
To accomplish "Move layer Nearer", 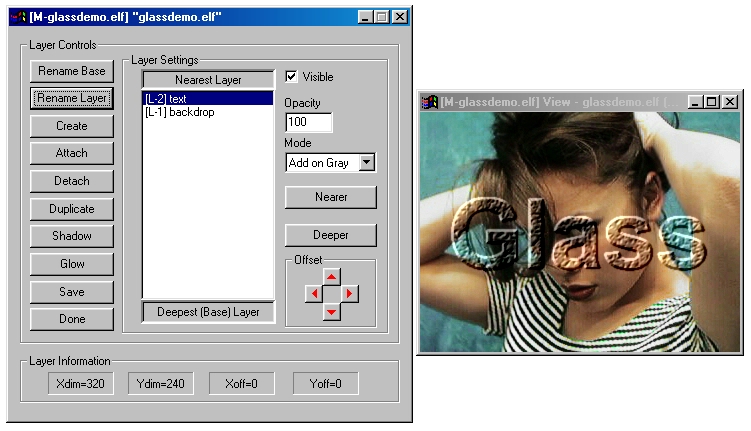I will click(330, 197).
